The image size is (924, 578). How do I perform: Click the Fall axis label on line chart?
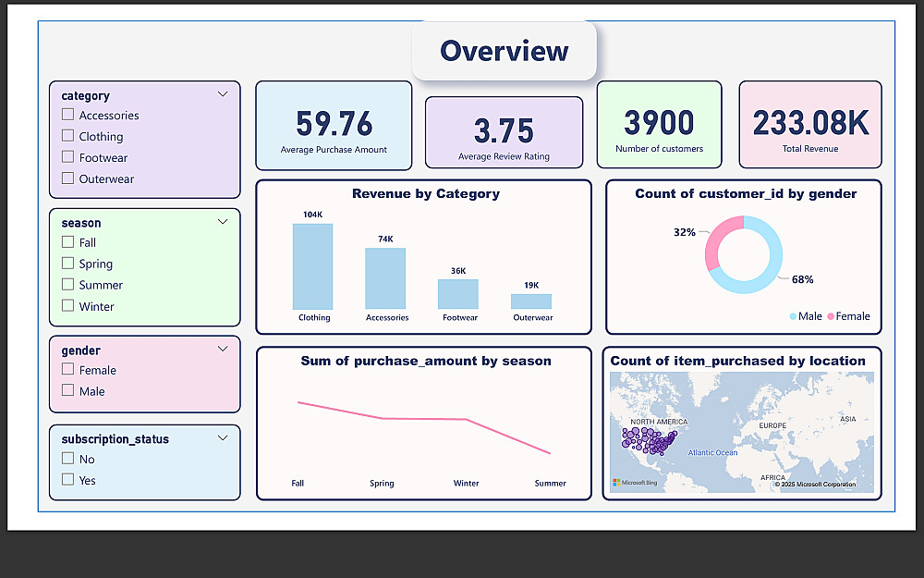[x=298, y=483]
